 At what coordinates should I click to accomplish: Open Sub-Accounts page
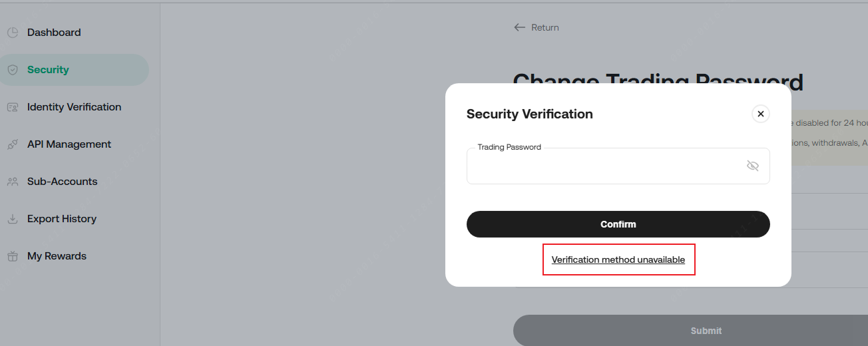coord(62,182)
